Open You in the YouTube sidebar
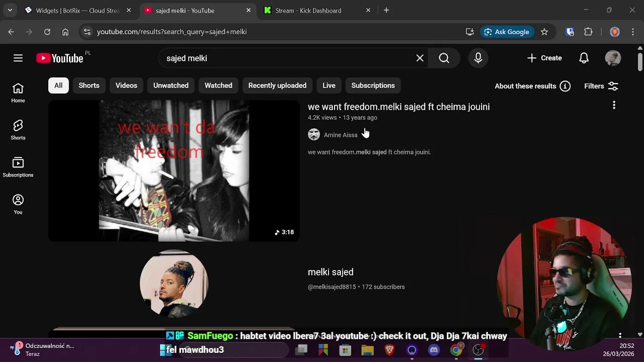This screenshot has width=644, height=362. pyautogui.click(x=18, y=205)
